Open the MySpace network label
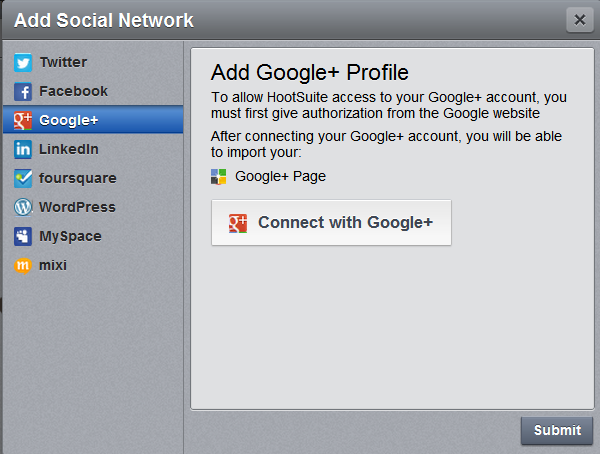The width and height of the screenshot is (600, 454). pyautogui.click(x=71, y=236)
